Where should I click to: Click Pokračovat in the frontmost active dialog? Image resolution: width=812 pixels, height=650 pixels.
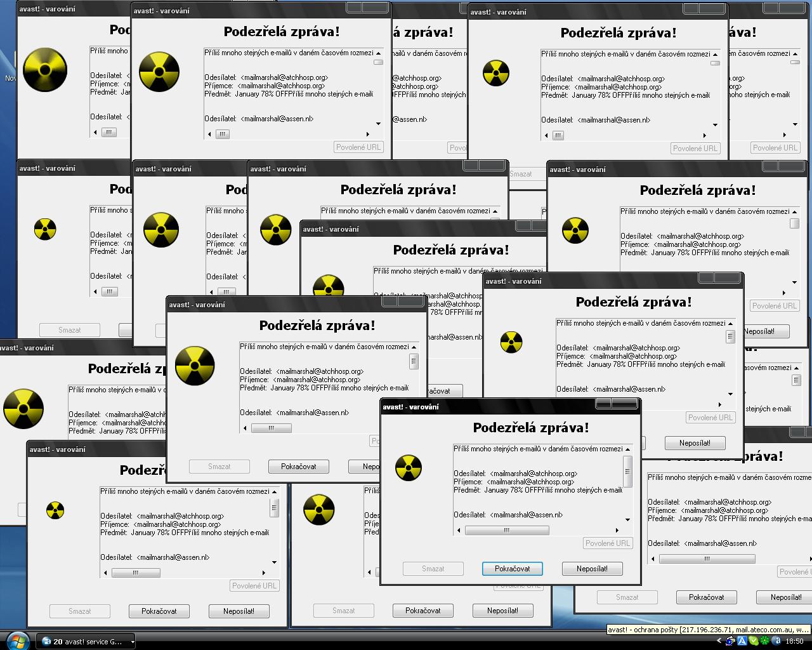click(512, 569)
